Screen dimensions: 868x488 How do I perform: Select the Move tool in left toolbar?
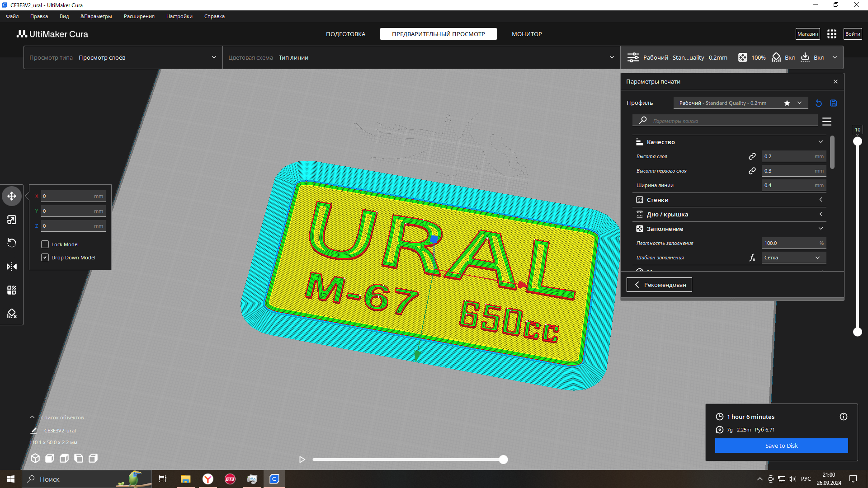(x=12, y=196)
